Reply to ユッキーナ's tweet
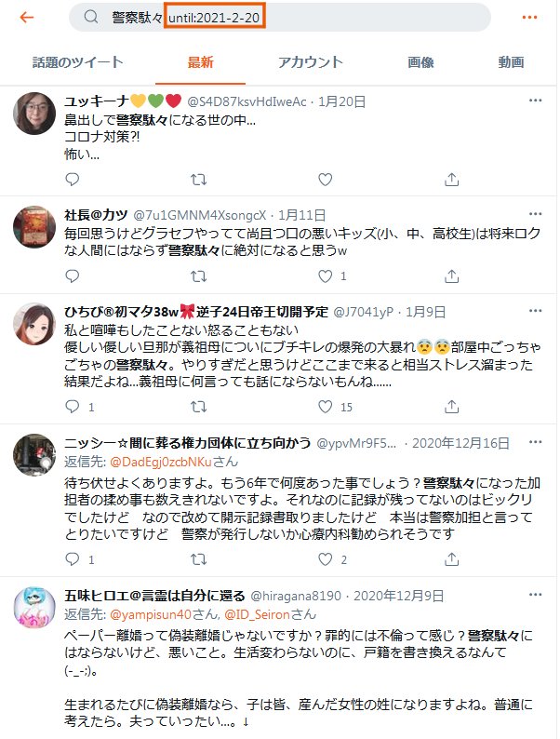560x739 pixels. click(72, 180)
